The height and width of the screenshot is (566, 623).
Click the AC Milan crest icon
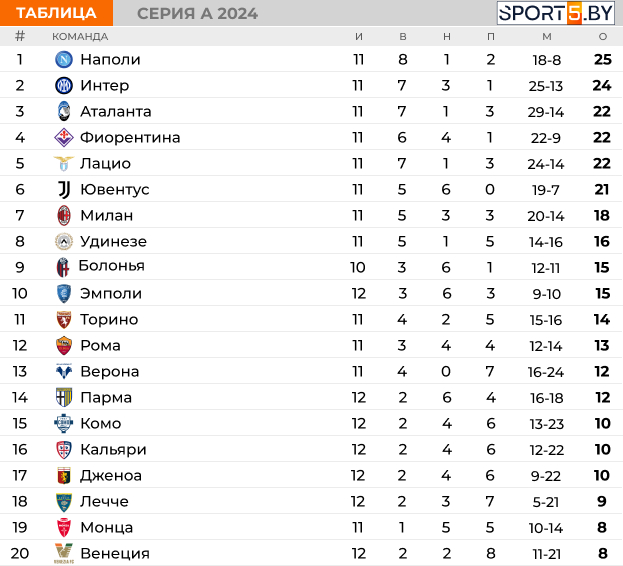[64, 215]
